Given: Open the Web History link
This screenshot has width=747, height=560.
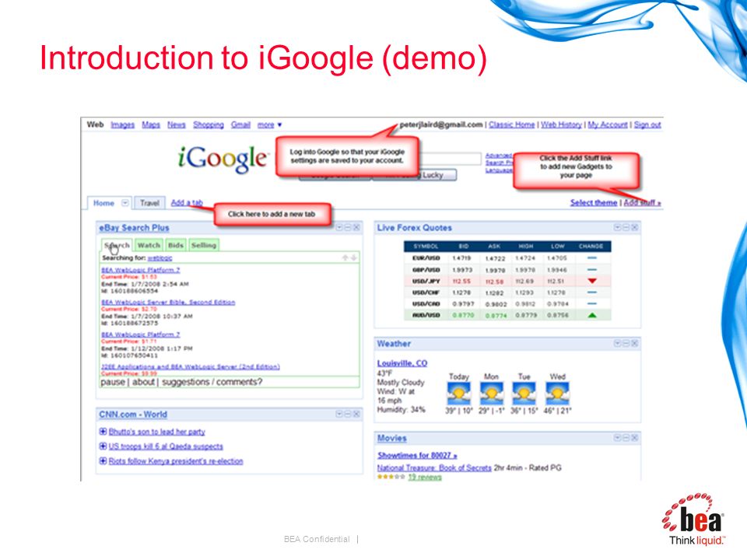Looking at the screenshot, I should tap(561, 124).
